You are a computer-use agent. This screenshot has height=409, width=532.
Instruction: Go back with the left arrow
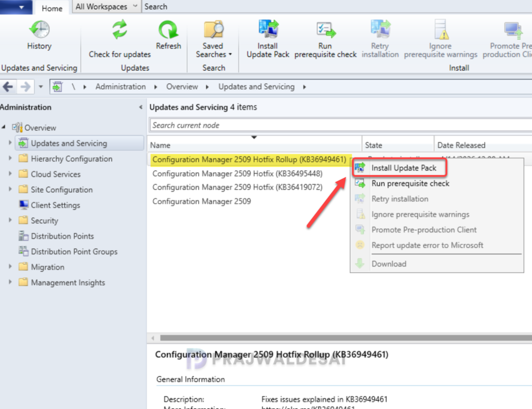tap(8, 87)
